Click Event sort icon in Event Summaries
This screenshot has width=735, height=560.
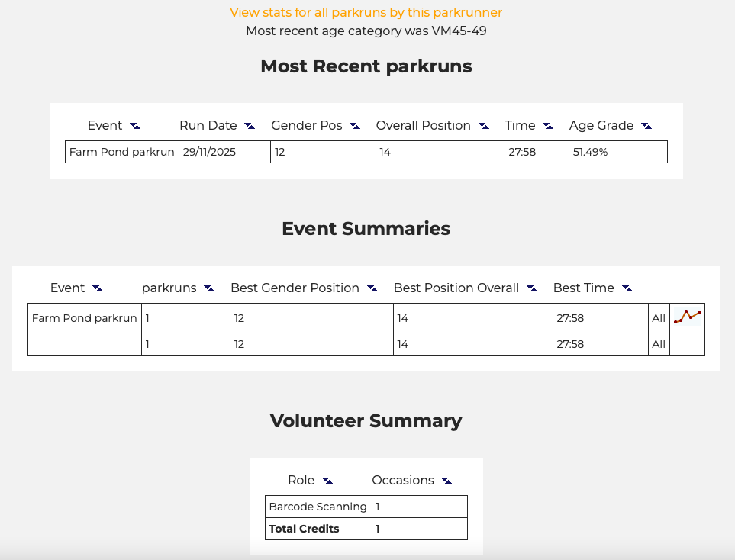[x=98, y=288]
